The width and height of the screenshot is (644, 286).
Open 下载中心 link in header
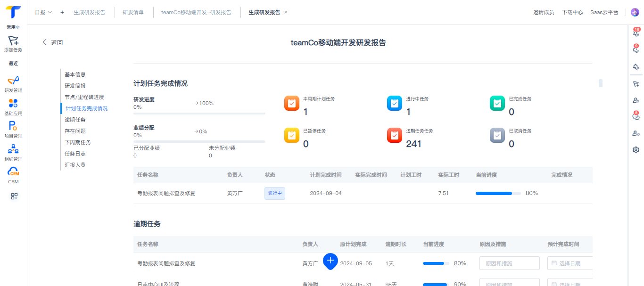coord(572,12)
